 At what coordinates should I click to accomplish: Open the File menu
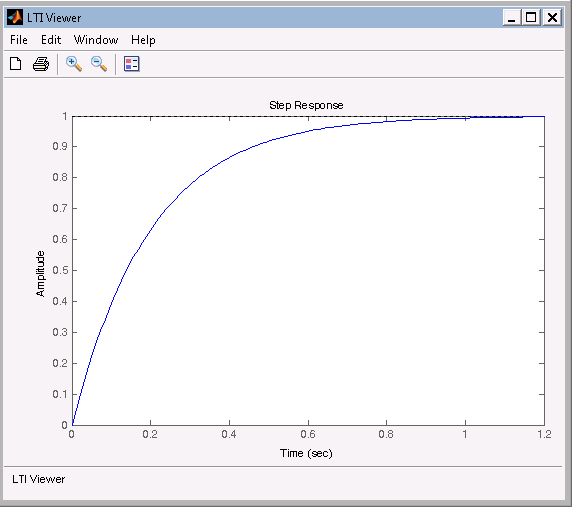pyautogui.click(x=19, y=39)
